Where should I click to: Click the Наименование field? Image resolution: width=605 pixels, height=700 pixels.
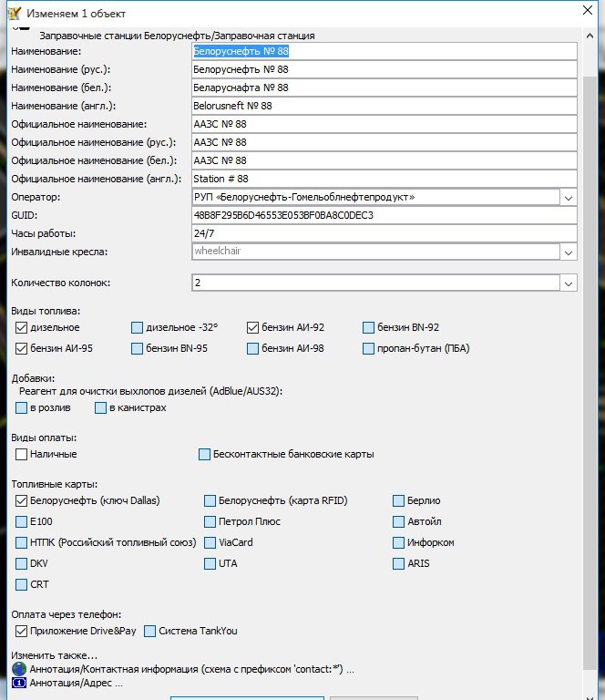point(385,51)
